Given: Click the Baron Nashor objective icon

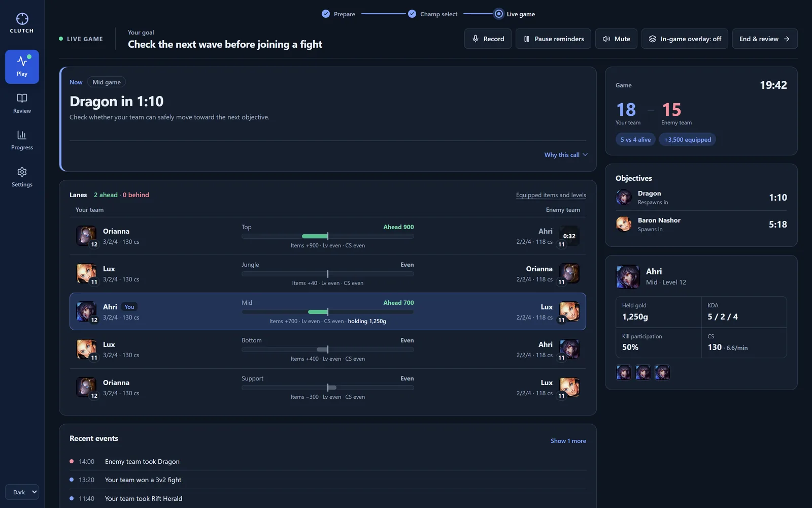Looking at the screenshot, I should click(x=624, y=224).
